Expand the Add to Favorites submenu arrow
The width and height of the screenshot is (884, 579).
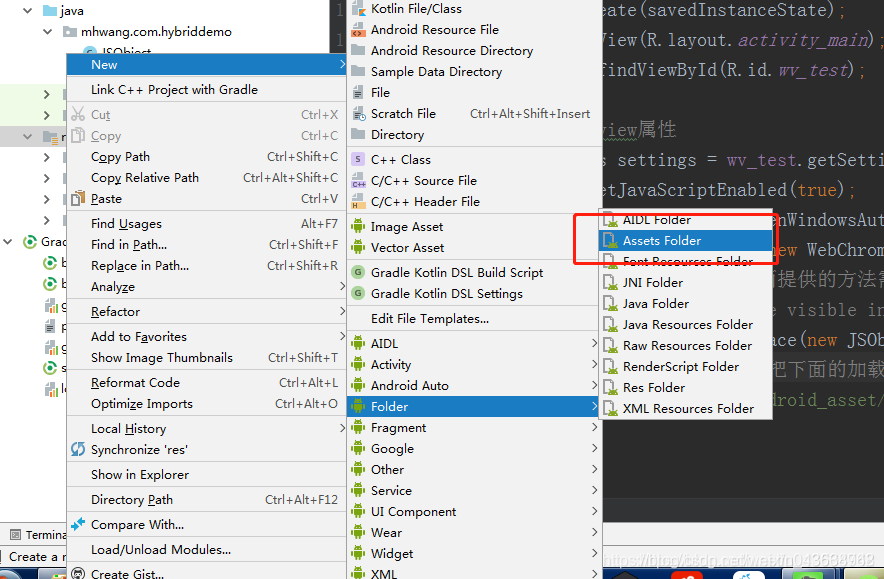342,336
